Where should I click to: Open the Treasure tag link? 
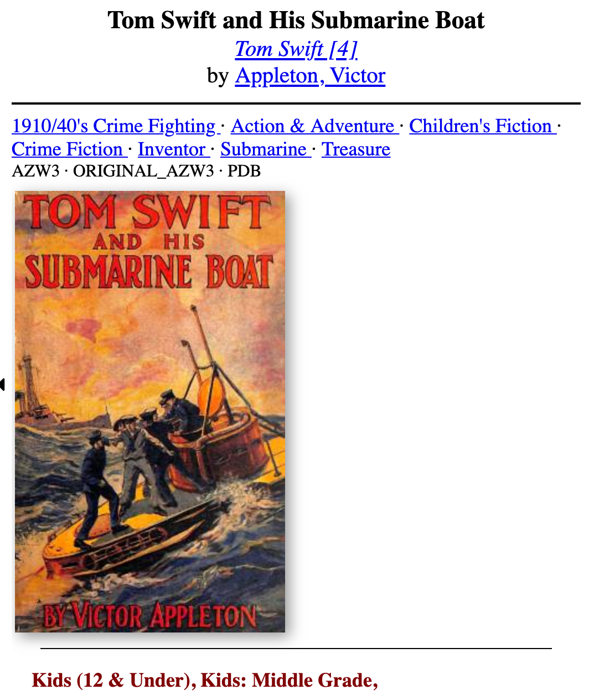tap(356, 149)
